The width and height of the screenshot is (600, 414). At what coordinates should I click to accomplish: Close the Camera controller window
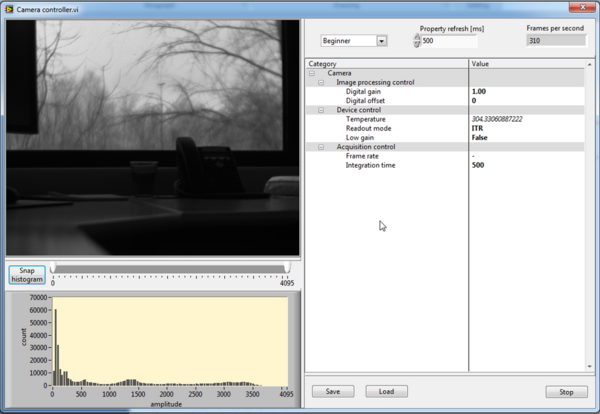(582, 7)
